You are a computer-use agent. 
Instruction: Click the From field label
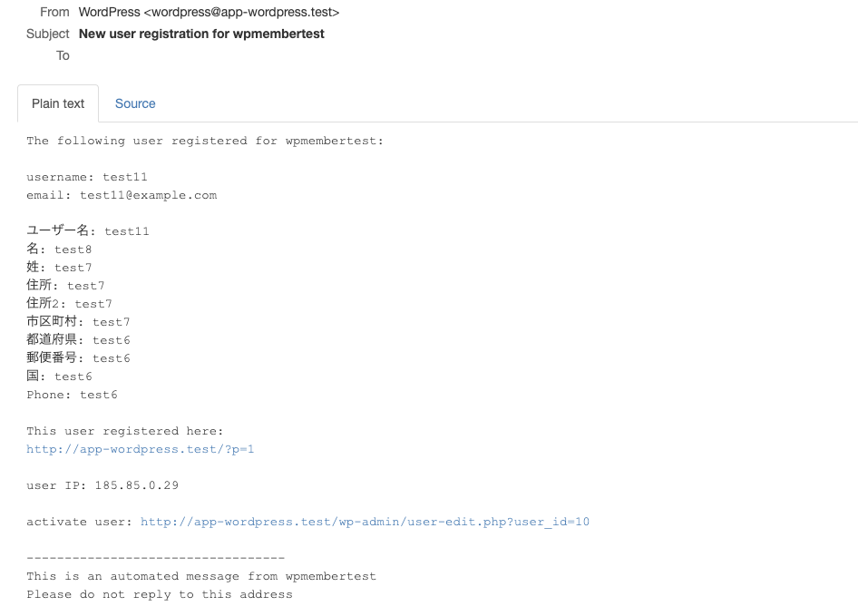pyautogui.click(x=54, y=12)
